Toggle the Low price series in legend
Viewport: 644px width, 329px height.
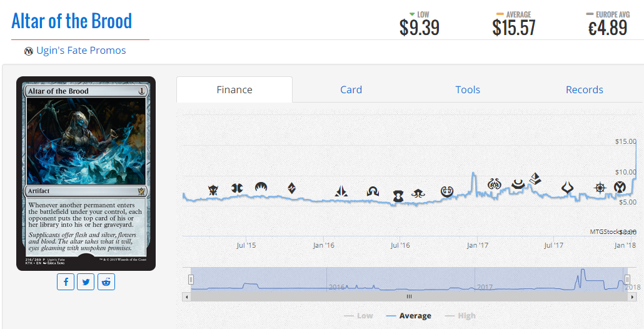(358, 315)
